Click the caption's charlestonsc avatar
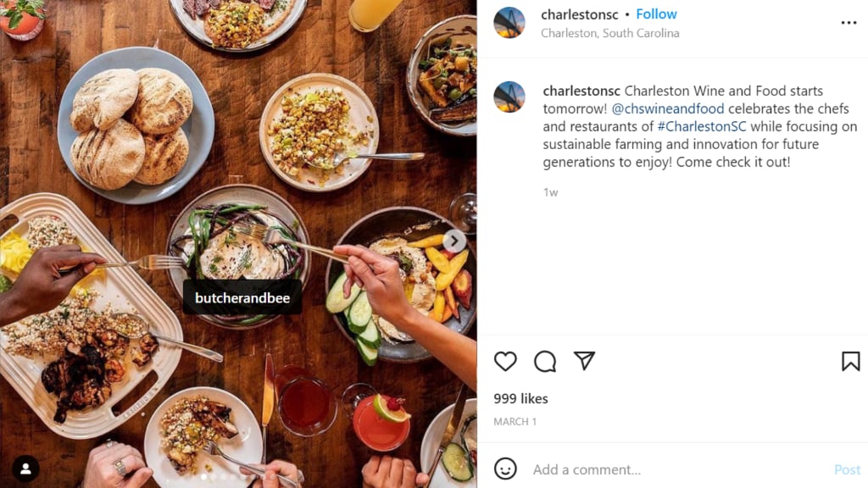This screenshot has height=488, width=868. click(x=509, y=97)
